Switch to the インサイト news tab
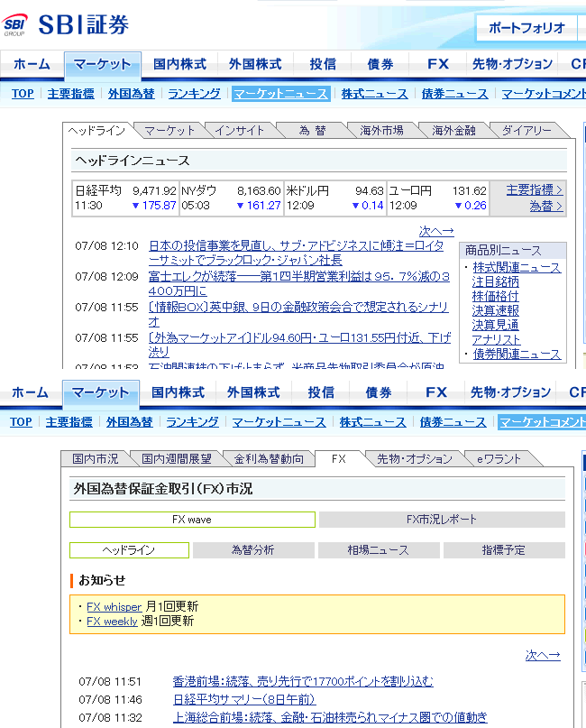Viewport: 586px width, 728px height. coord(239,131)
